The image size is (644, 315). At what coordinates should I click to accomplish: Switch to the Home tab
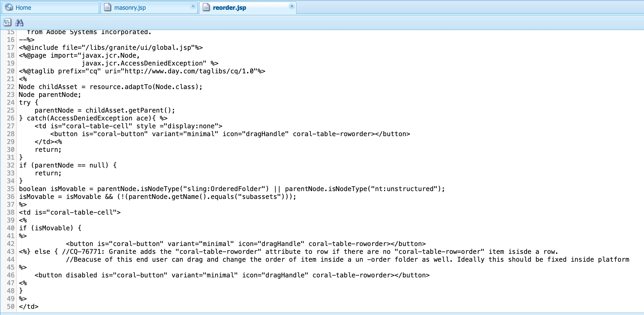coord(23,8)
